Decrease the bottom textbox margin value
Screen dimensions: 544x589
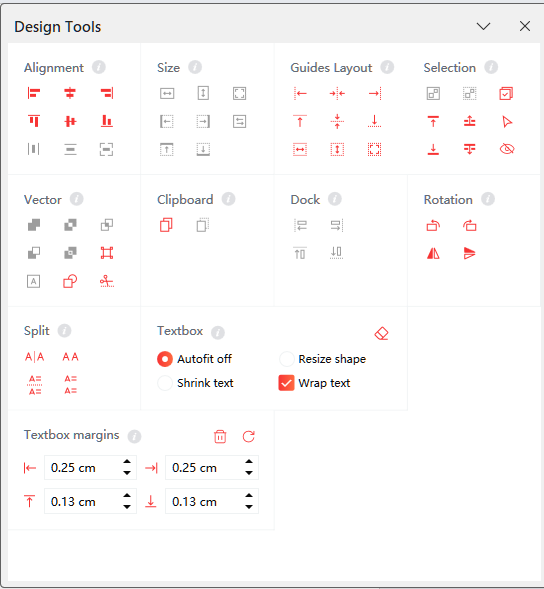249,507
